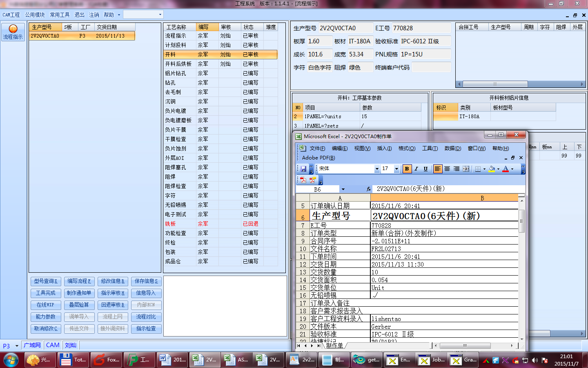The height and width of the screenshot is (368, 588).
Task: Open the Name Box B6 dropdown
Action: 343,189
